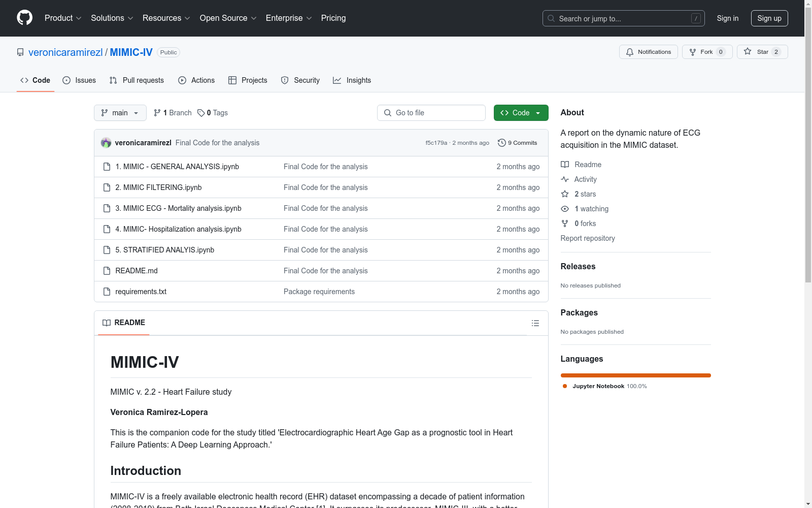Open veronicaramirezl owner profile link

(65, 52)
